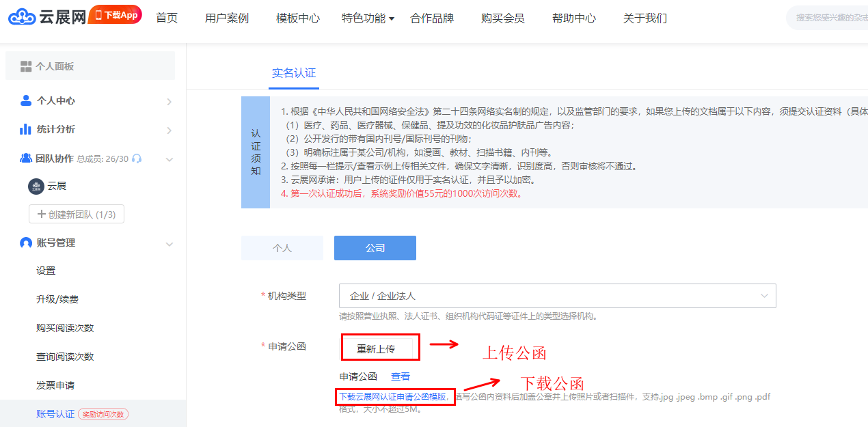Open the 特色功能 dropdown menu
The width and height of the screenshot is (868, 427).
[368, 18]
